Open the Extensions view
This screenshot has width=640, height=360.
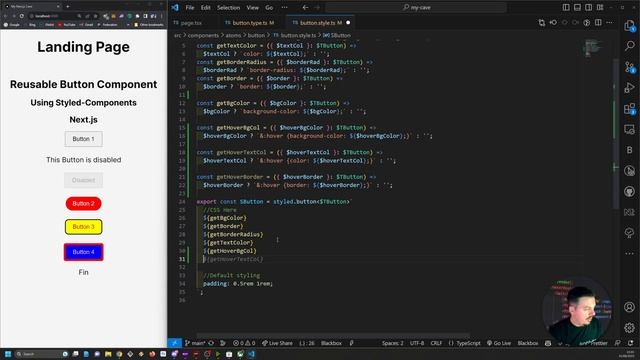click(629, 109)
